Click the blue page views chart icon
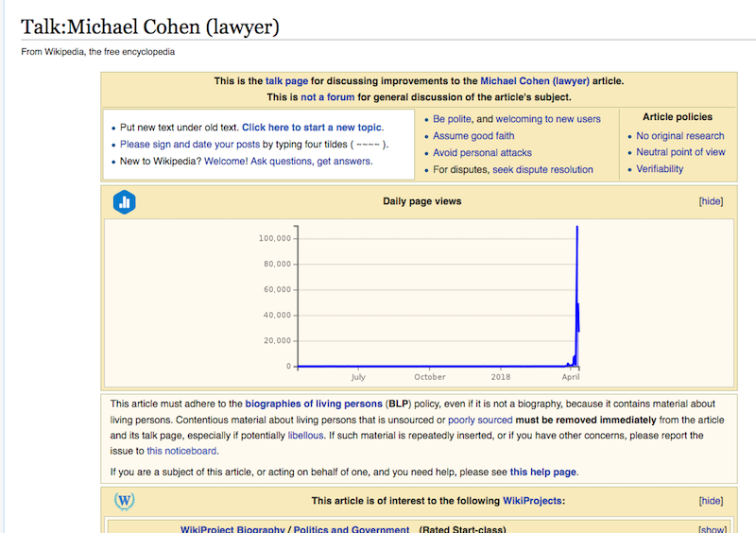 125,202
